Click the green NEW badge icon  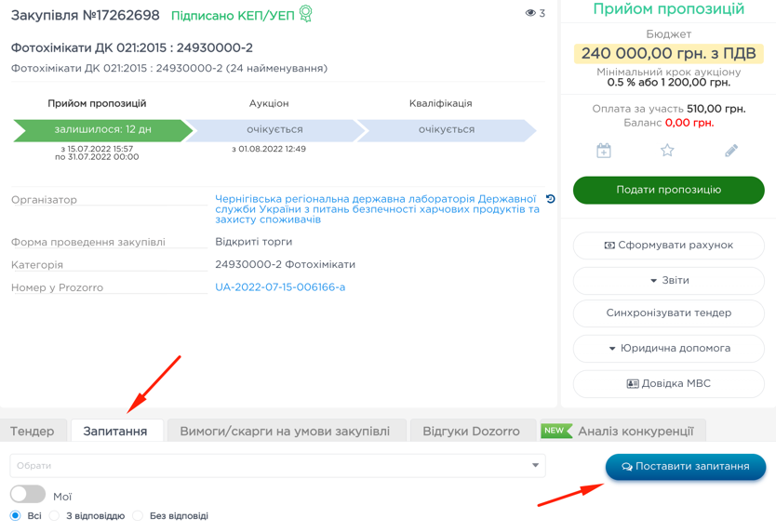[x=556, y=431]
